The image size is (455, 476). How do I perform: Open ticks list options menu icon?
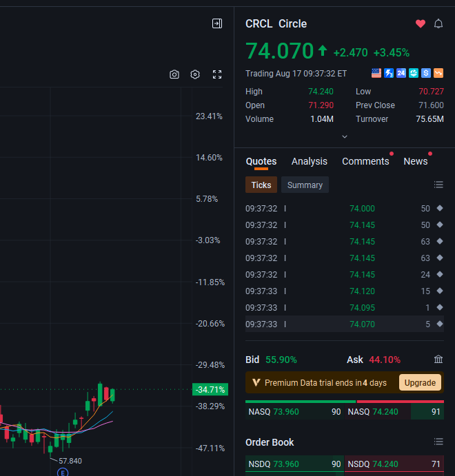438,185
